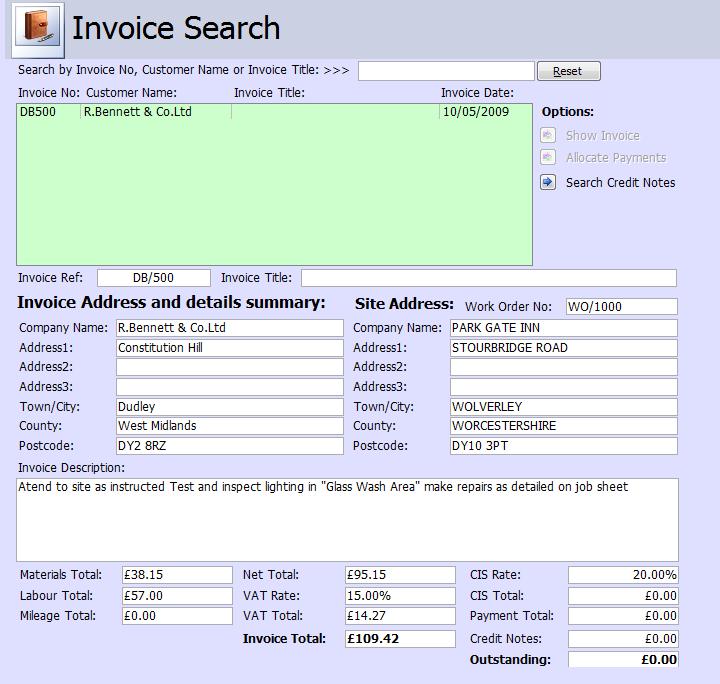Click invoice Company Name field R.Bennett & Co.Ltd
The width and height of the screenshot is (720, 684).
click(x=230, y=328)
